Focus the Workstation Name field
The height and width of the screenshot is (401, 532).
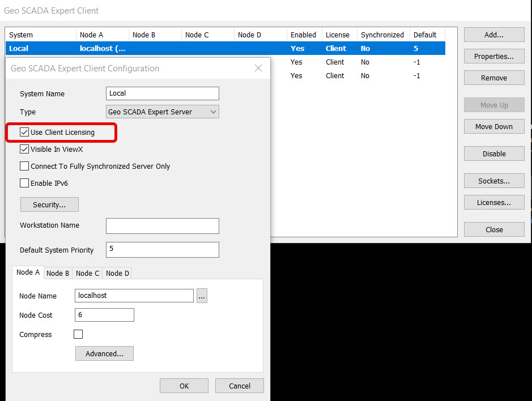(163, 226)
